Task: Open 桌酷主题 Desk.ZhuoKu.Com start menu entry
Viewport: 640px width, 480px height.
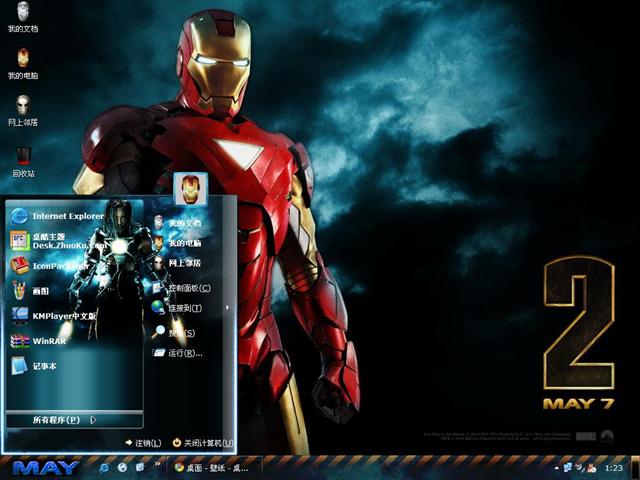Action: [x=59, y=241]
